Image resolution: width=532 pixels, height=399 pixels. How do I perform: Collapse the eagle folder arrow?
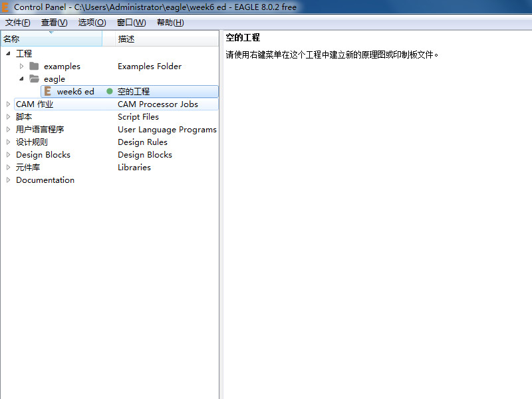coord(21,78)
